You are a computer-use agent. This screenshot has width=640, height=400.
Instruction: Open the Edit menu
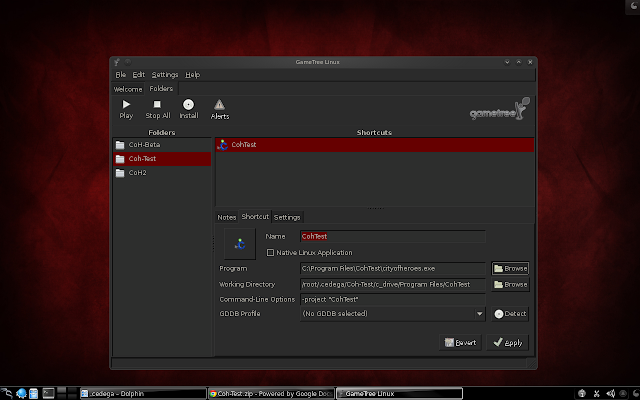tap(138, 75)
